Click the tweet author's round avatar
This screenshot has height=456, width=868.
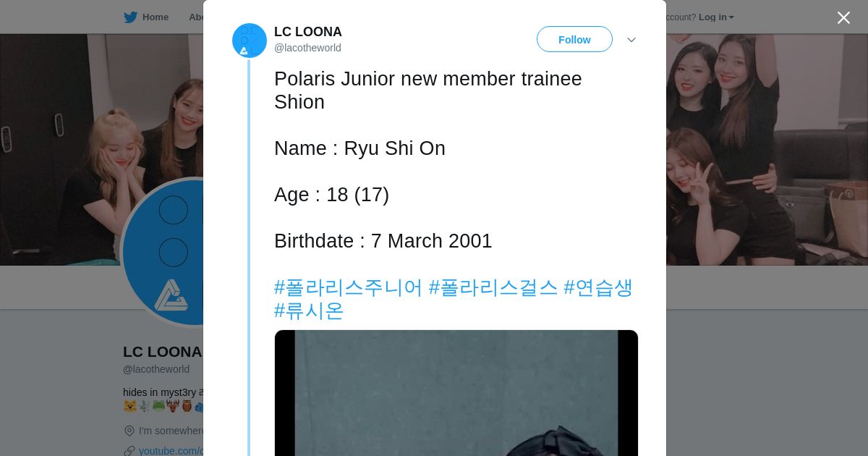tap(250, 41)
